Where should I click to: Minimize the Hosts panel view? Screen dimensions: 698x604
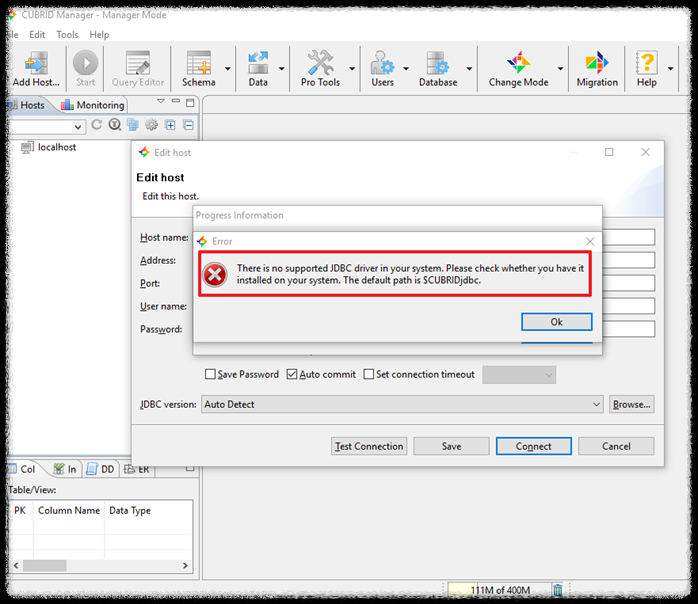(176, 102)
